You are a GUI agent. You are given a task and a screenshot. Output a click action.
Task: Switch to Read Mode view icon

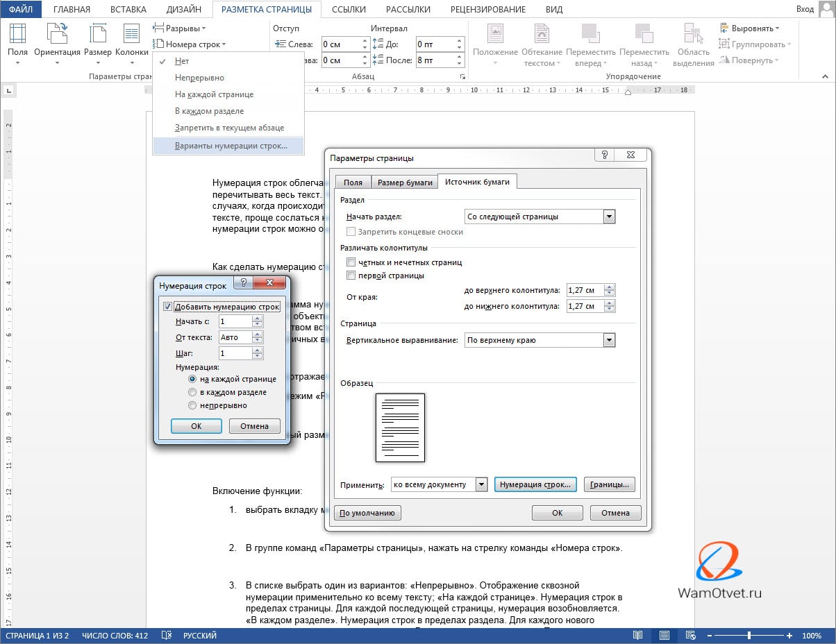pyautogui.click(x=637, y=636)
